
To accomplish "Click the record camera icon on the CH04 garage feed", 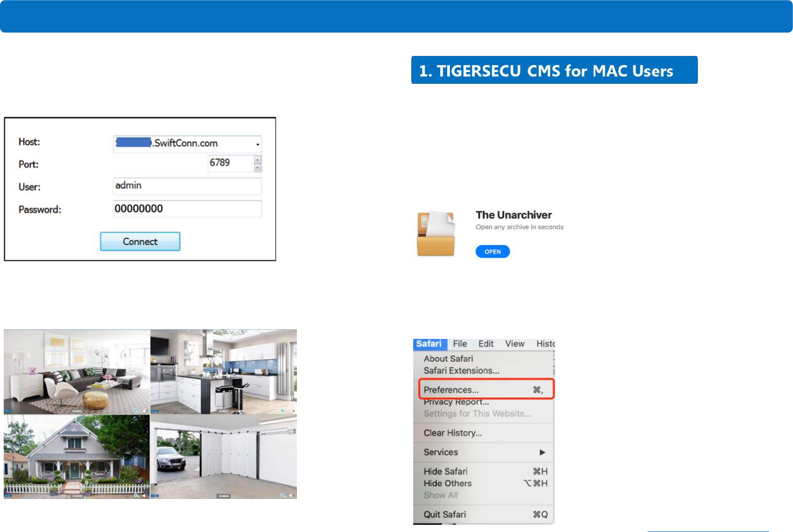I will [x=155, y=495].
